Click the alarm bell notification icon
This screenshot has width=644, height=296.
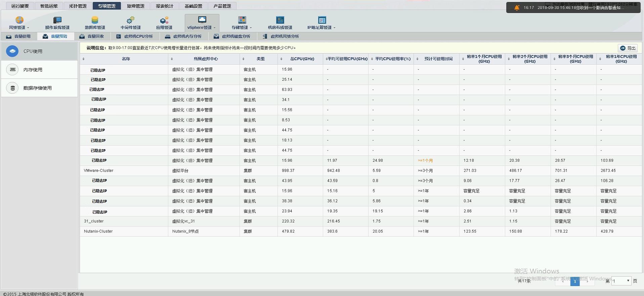coord(517,7)
